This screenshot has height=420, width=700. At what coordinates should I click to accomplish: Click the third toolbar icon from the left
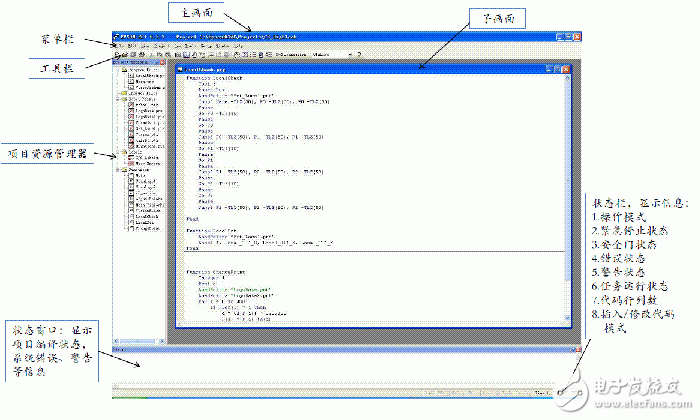[132, 55]
